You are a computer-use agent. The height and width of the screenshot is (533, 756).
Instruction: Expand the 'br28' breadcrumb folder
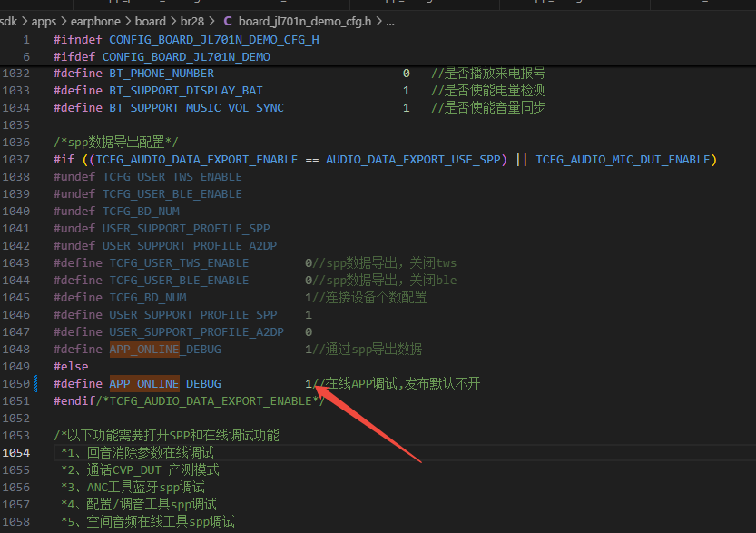[x=191, y=21]
